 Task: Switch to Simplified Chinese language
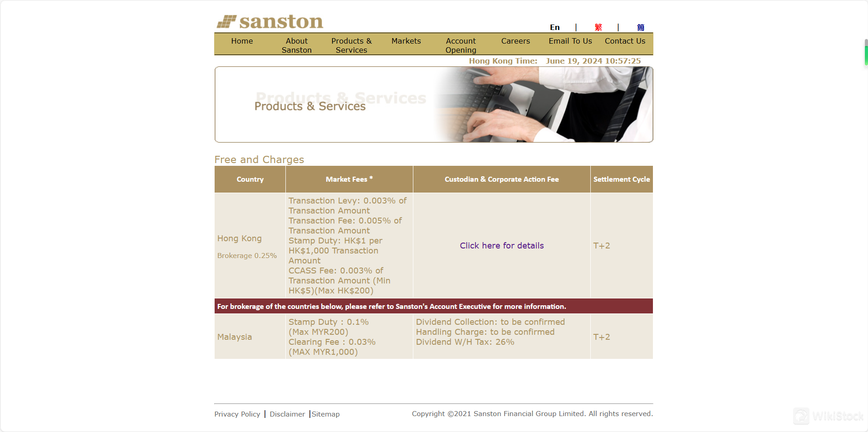(x=640, y=27)
